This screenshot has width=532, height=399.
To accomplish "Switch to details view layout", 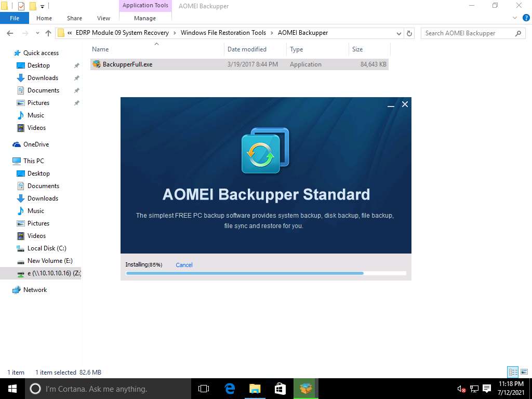I will (x=513, y=372).
